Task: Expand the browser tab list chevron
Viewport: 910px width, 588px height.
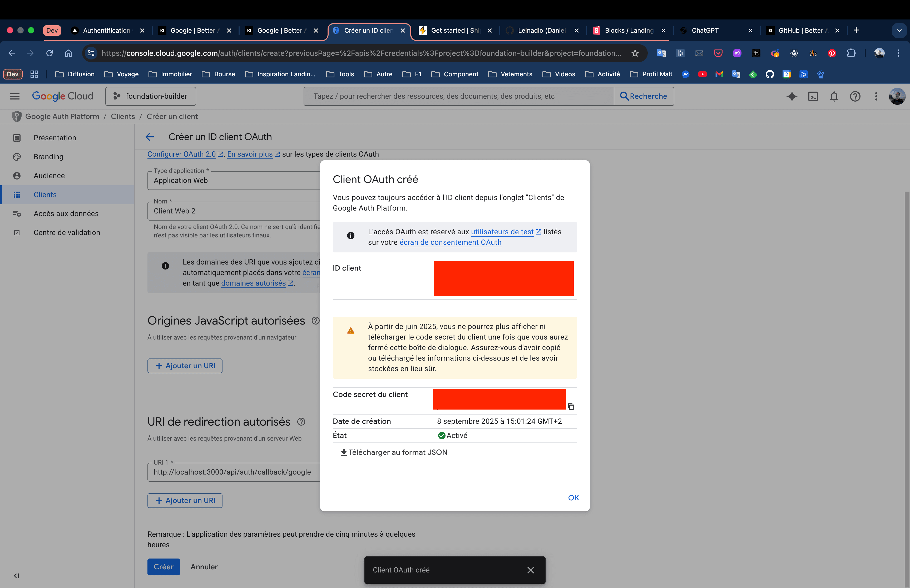Action: (899, 30)
